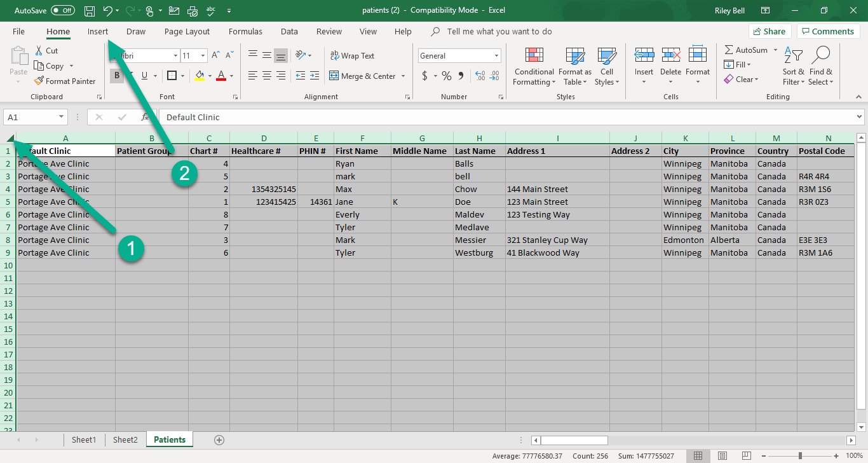Switch to Sheet2 tab
868x463 pixels.
(x=125, y=439)
